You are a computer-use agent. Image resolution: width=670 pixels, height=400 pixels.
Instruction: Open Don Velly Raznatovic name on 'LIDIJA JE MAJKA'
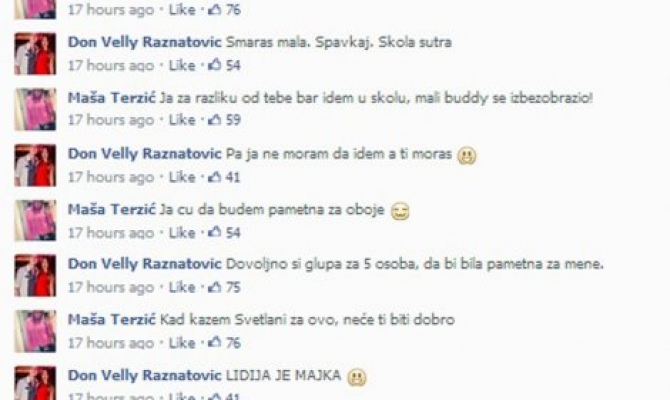(145, 376)
